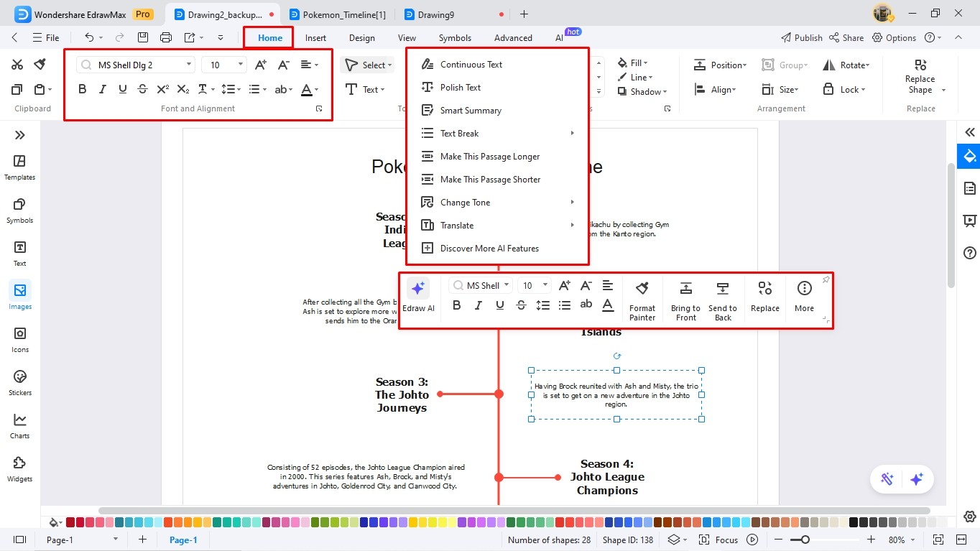Toggle Bold in the floating toolbar
980x551 pixels.
[x=457, y=305]
